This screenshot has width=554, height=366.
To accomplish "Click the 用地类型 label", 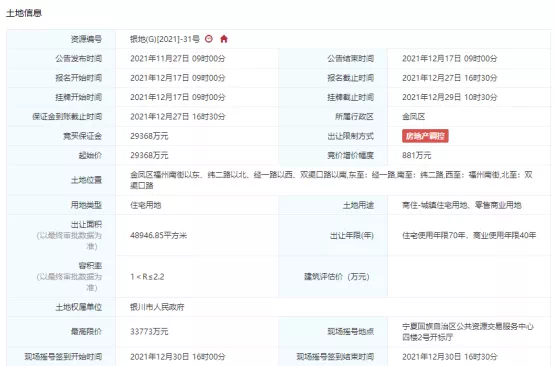I will click(x=86, y=205).
